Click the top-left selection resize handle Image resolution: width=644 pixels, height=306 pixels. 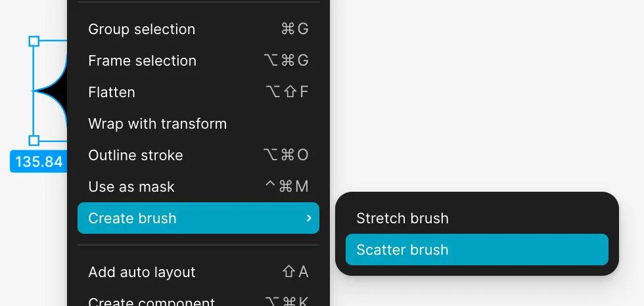click(34, 41)
